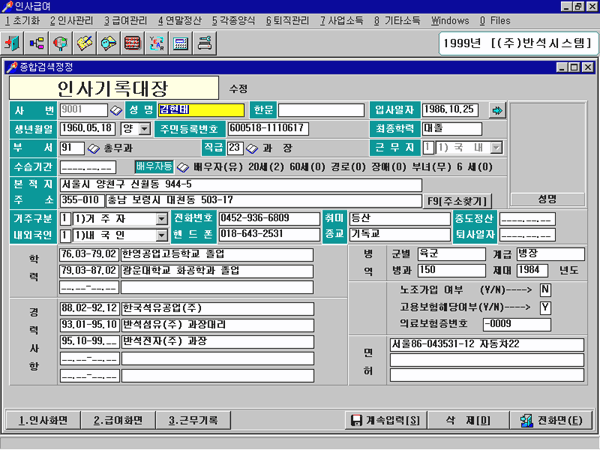Viewport: 600px width, 450px height.
Task: Toggle the 고용보험해당여부 Y/N field
Action: click(x=545, y=306)
